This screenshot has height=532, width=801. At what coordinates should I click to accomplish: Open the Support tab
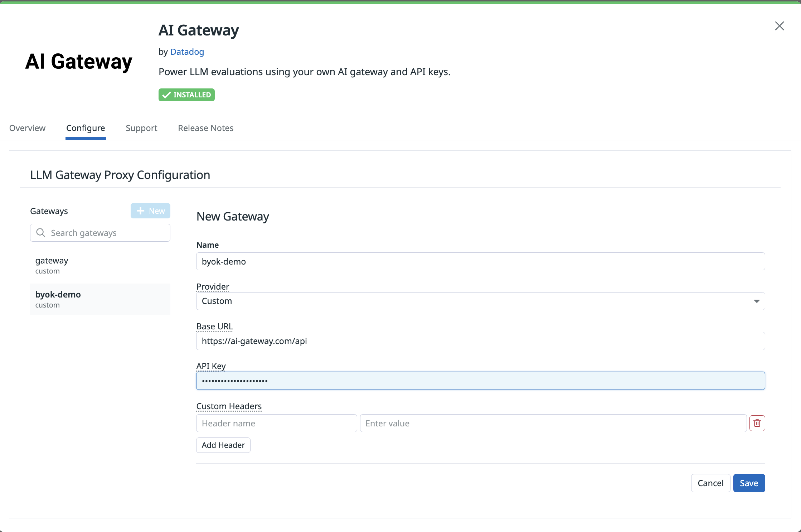(x=141, y=128)
